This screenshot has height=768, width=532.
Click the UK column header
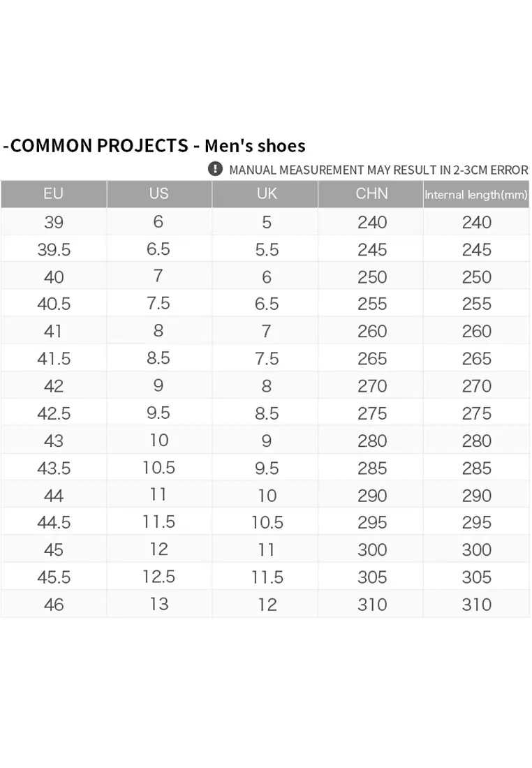tap(267, 194)
